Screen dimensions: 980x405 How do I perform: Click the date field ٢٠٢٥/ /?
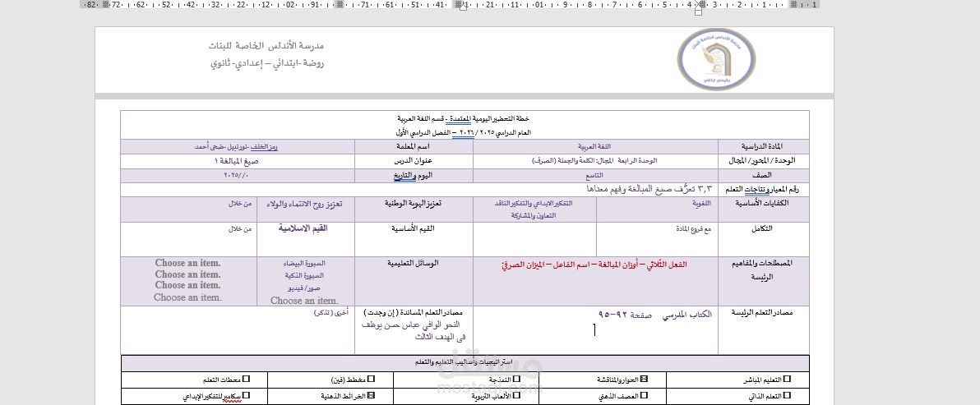tap(237, 176)
